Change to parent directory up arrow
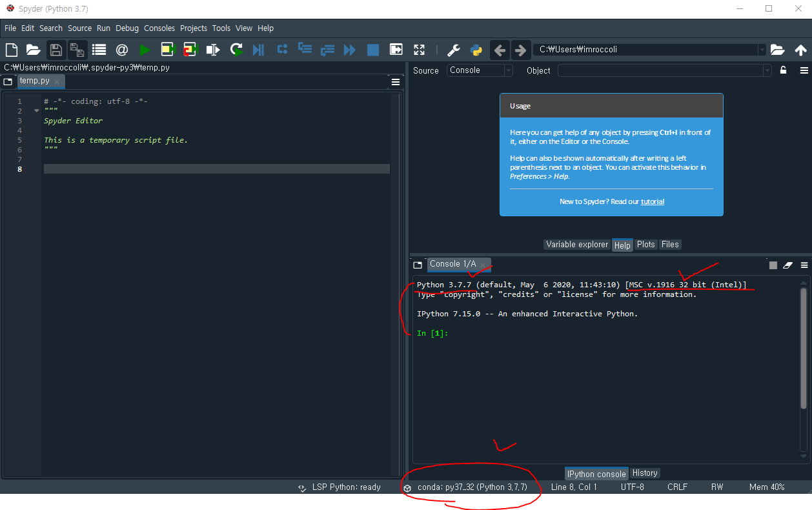Screen dimensions: 812x510 800,50
